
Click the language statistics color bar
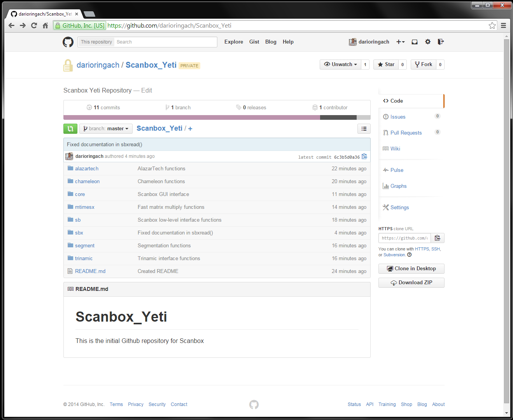pos(217,117)
